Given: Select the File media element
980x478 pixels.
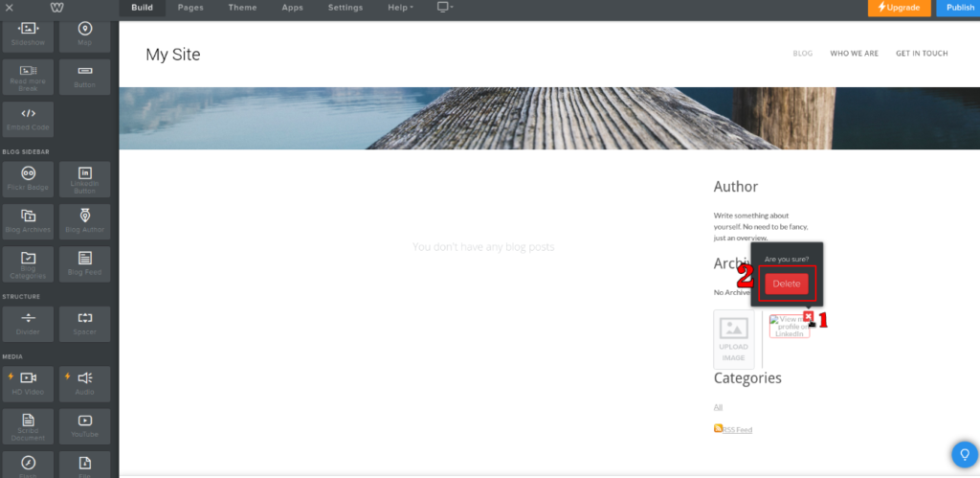Looking at the screenshot, I should tap(84, 465).
